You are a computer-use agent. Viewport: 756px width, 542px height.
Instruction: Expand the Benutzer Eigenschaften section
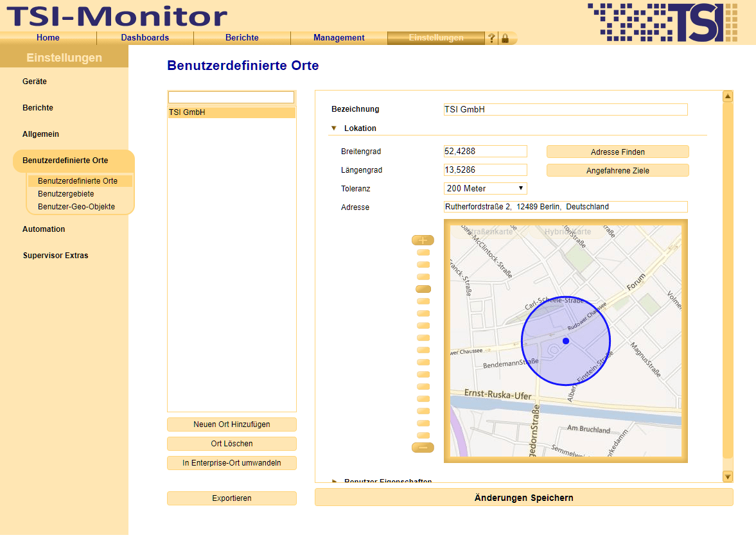[334, 481]
